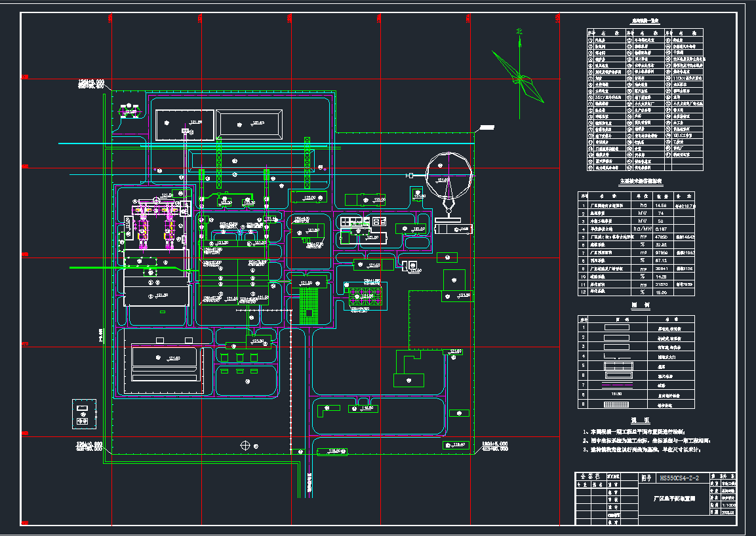756x536 pixels.
Task: Select the crosshair circle survey marker
Action: pos(245,445)
